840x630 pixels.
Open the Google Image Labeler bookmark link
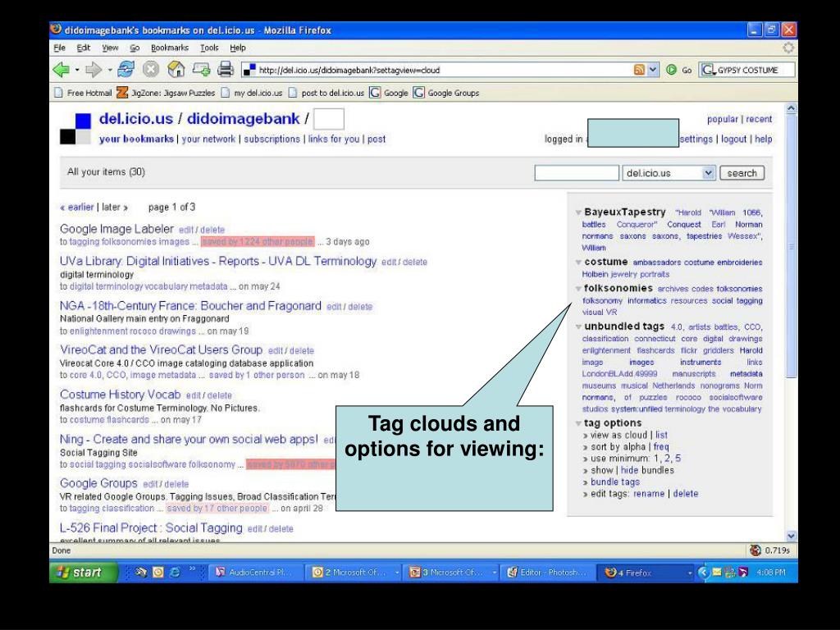(x=116, y=229)
